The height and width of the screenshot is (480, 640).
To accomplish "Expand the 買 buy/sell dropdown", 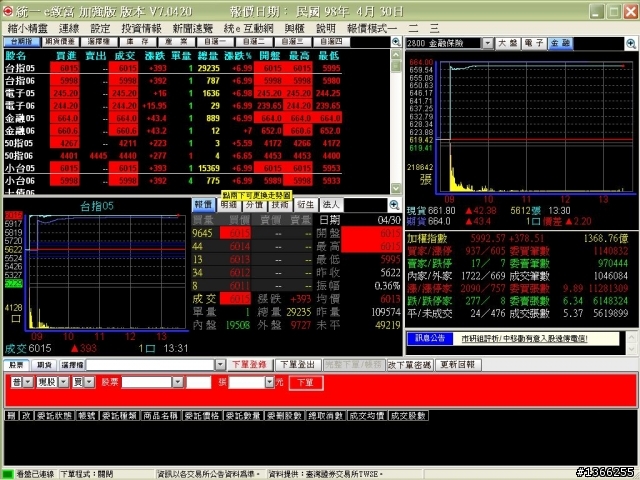I will [x=89, y=382].
